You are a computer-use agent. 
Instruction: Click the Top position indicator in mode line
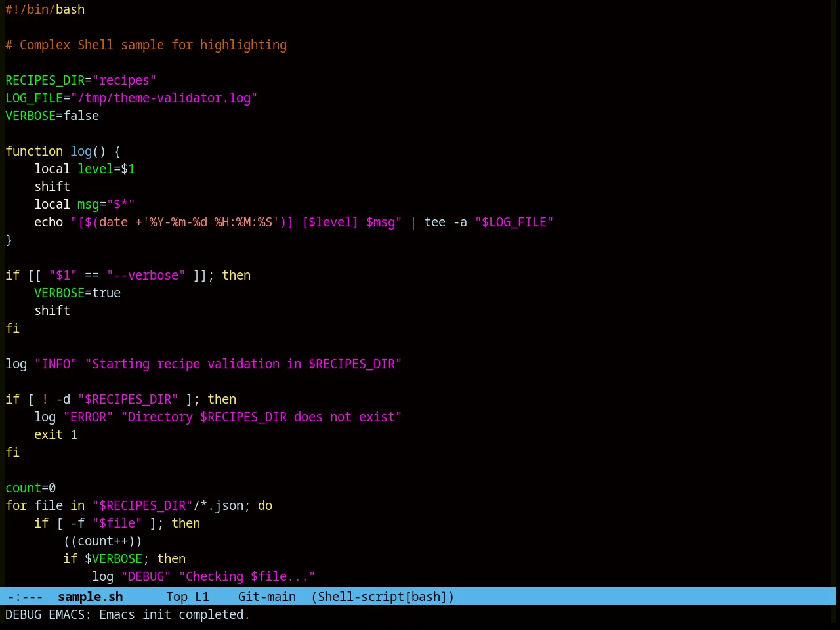(x=177, y=597)
